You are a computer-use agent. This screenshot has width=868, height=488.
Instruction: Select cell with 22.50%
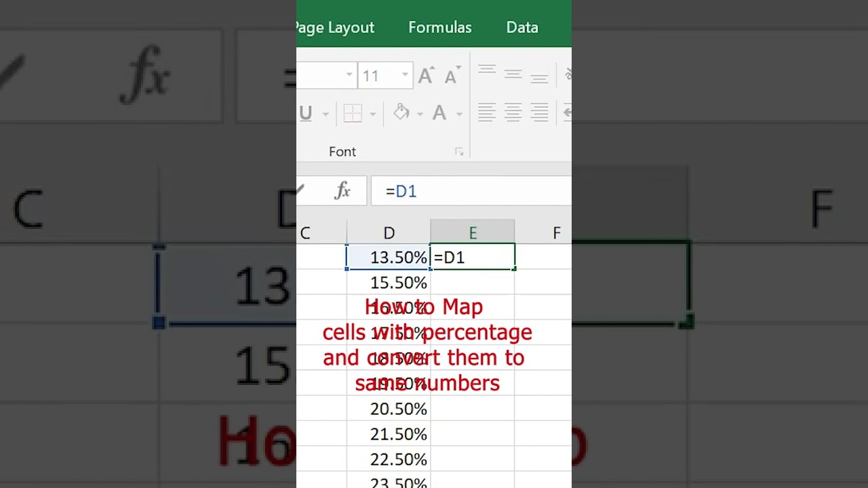tap(389, 460)
